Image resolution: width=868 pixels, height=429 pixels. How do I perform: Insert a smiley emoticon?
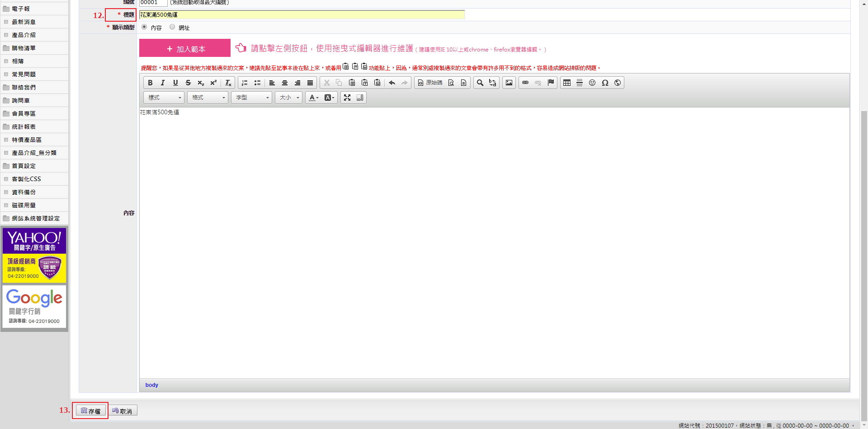point(592,83)
